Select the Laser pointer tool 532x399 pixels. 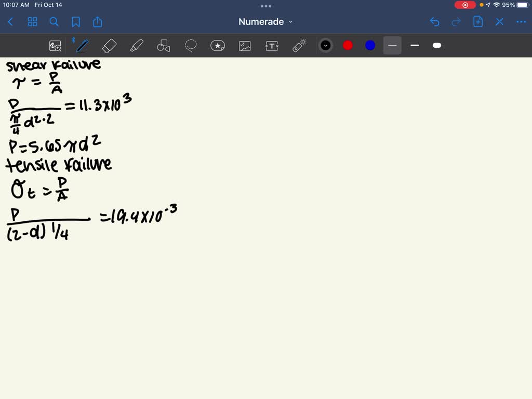(299, 46)
